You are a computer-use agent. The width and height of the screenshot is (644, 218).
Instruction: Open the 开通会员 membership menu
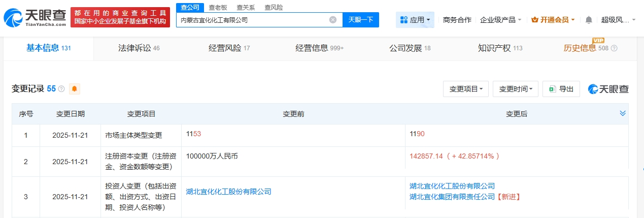click(553, 20)
